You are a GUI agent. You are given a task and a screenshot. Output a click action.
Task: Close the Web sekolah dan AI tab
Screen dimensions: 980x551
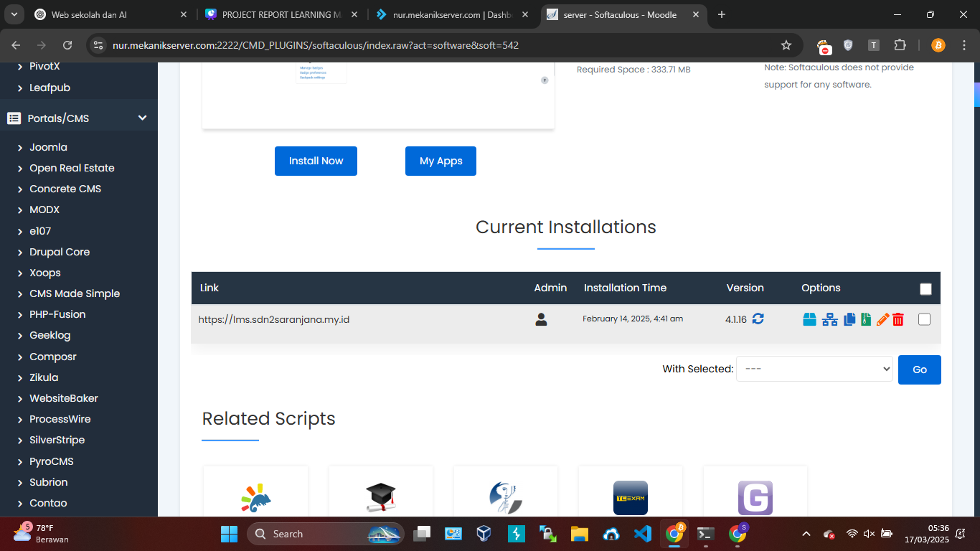point(184,14)
